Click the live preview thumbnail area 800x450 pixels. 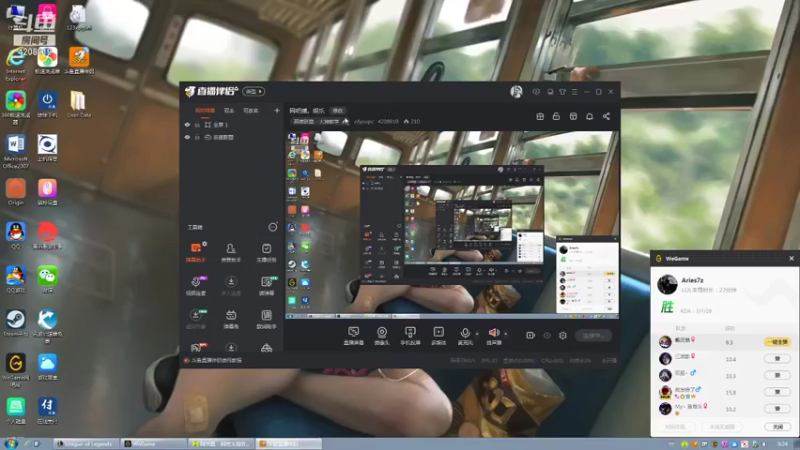(x=452, y=225)
